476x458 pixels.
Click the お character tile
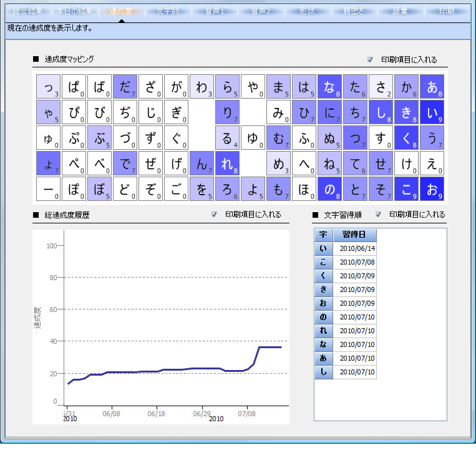coord(432,189)
